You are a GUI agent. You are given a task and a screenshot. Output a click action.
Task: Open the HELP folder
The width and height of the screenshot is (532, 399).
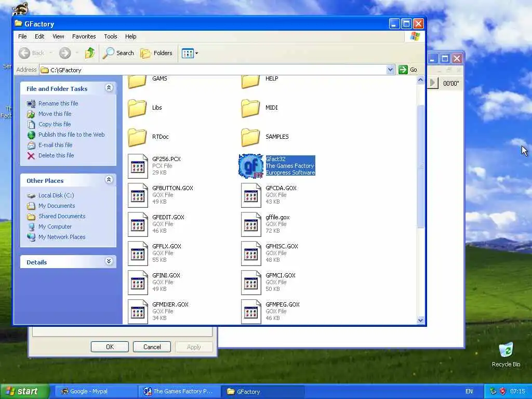(251, 82)
